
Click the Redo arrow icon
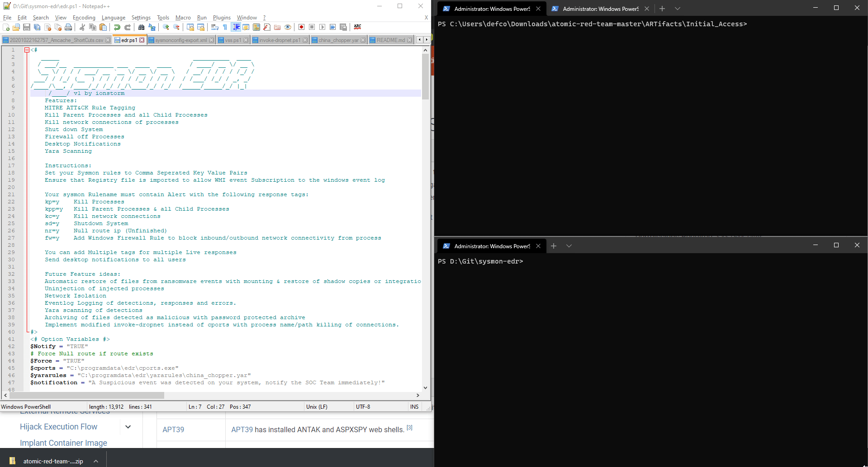(128, 28)
